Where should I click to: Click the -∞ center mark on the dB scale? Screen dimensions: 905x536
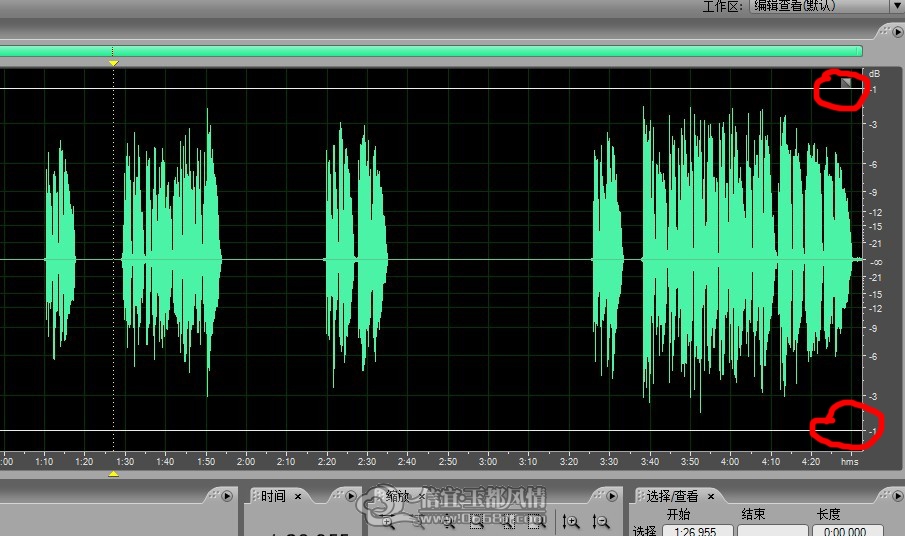pyautogui.click(x=876, y=262)
